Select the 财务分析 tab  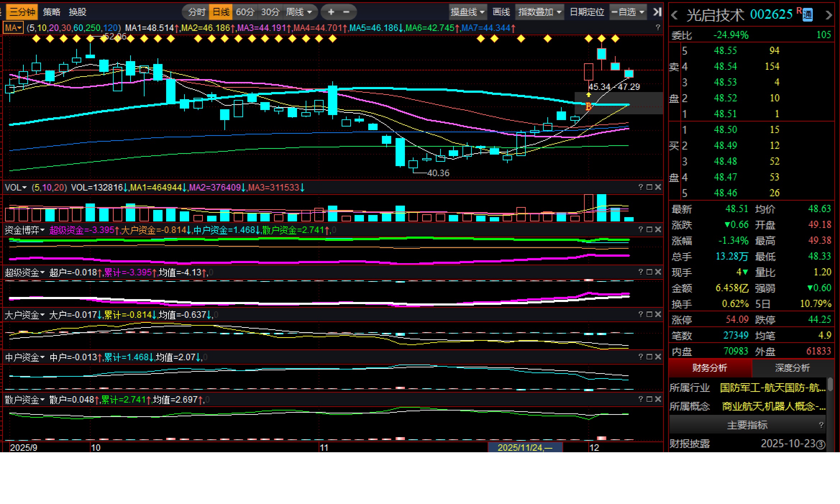[709, 368]
